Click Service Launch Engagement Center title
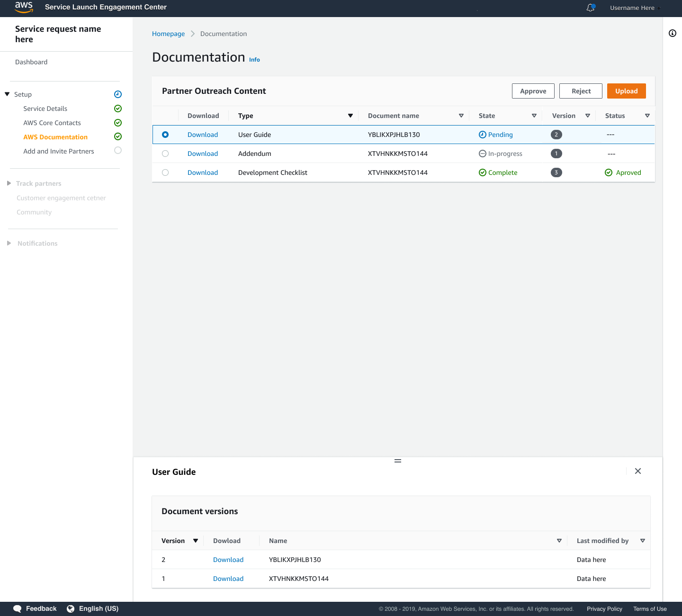 (x=106, y=7)
